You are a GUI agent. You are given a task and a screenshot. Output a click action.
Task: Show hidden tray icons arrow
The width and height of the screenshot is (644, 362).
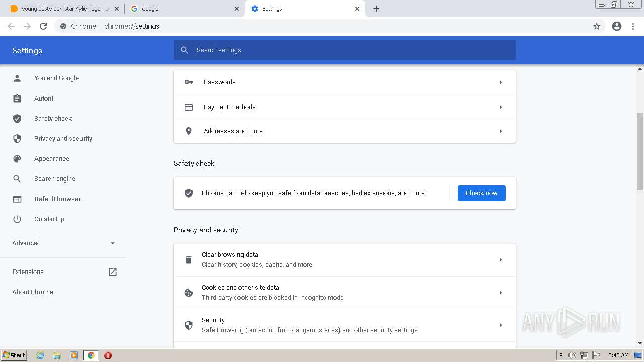tap(561, 355)
